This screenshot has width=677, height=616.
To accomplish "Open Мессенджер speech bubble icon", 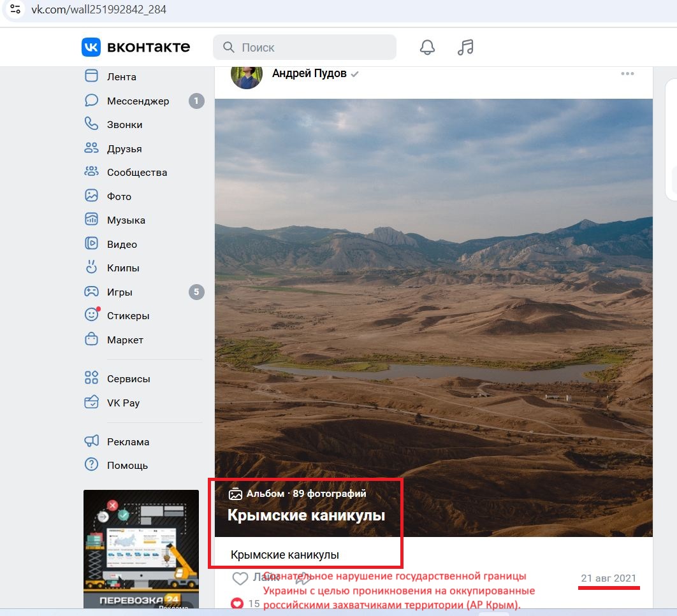I will click(x=92, y=100).
